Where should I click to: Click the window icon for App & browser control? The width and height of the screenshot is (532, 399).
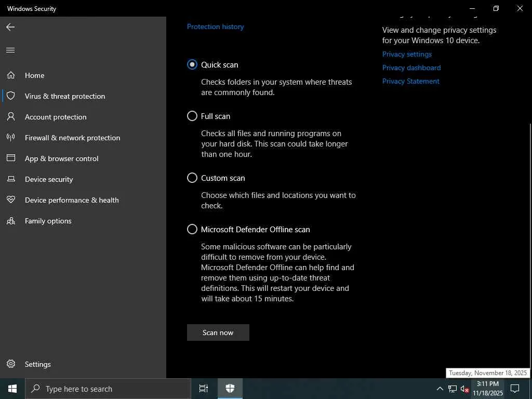click(x=11, y=158)
